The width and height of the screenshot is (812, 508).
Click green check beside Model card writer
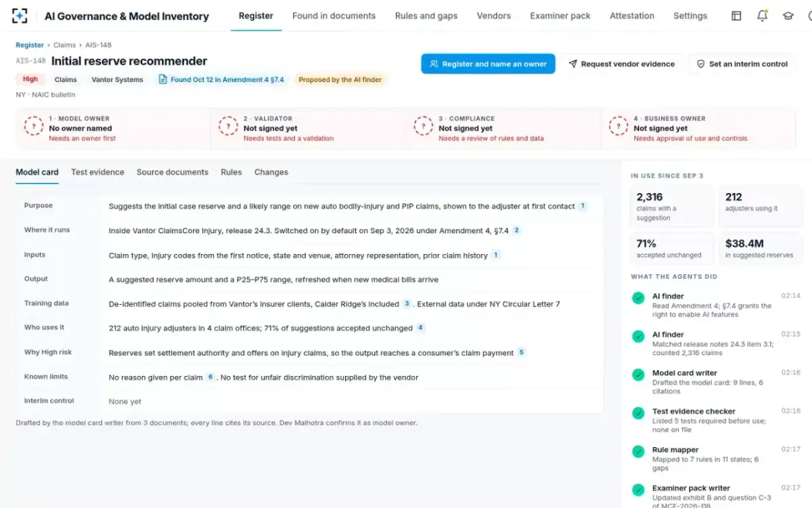tap(638, 375)
